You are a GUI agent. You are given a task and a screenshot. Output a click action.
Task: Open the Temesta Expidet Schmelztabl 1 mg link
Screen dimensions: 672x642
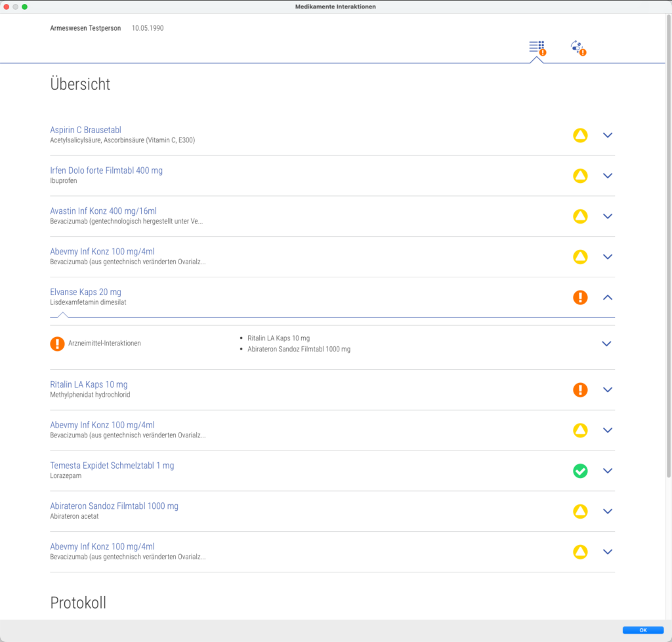(112, 466)
